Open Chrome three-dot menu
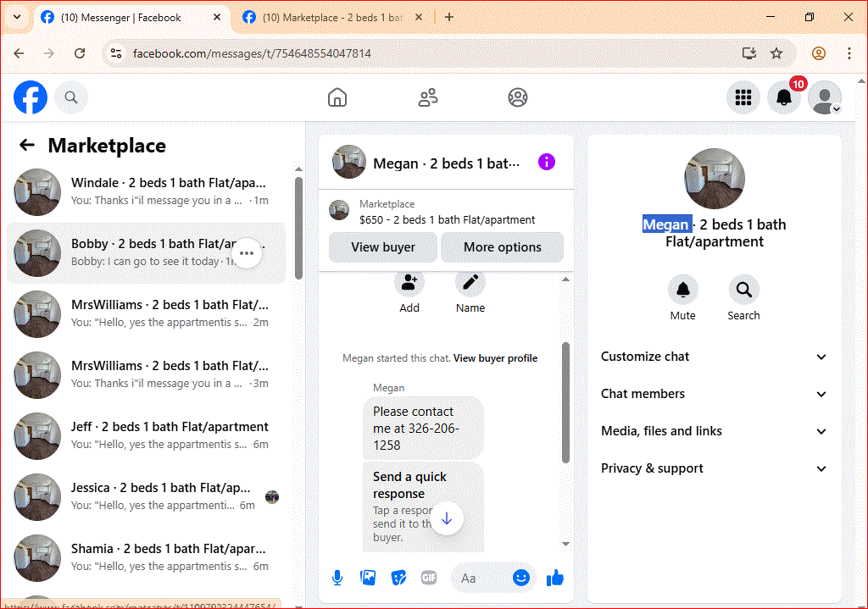The image size is (868, 609). [849, 53]
